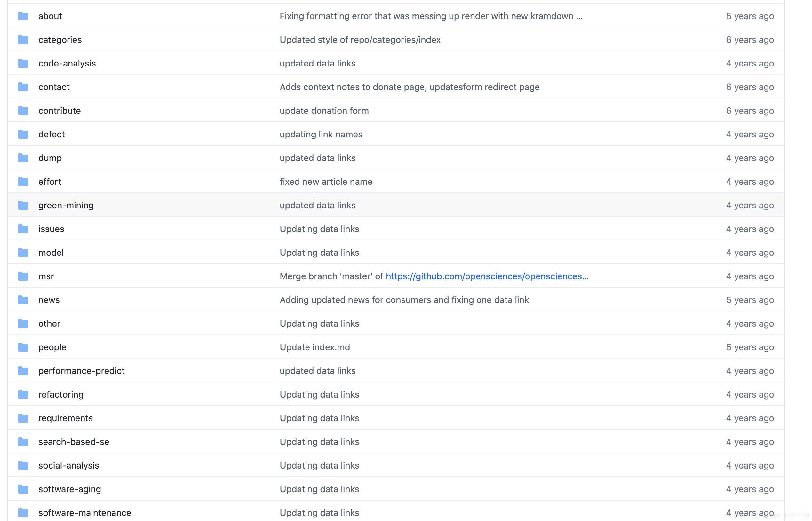Click the news folder's consumers commit message

tap(404, 300)
